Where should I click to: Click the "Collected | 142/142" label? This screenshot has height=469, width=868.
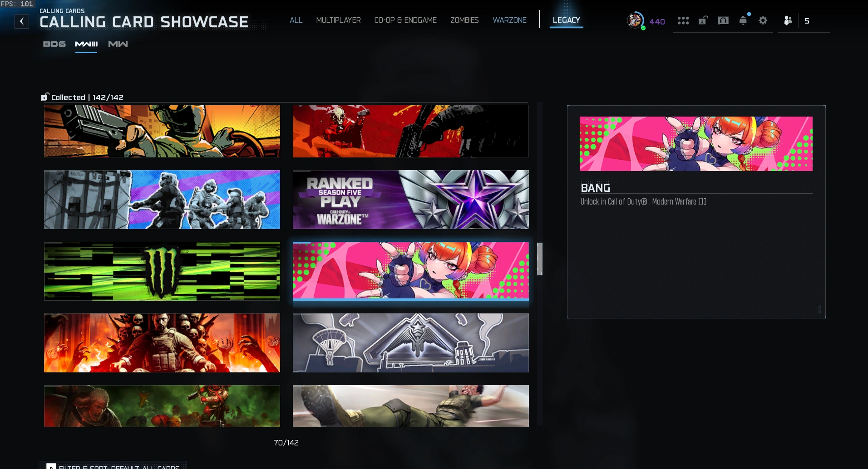tap(87, 97)
